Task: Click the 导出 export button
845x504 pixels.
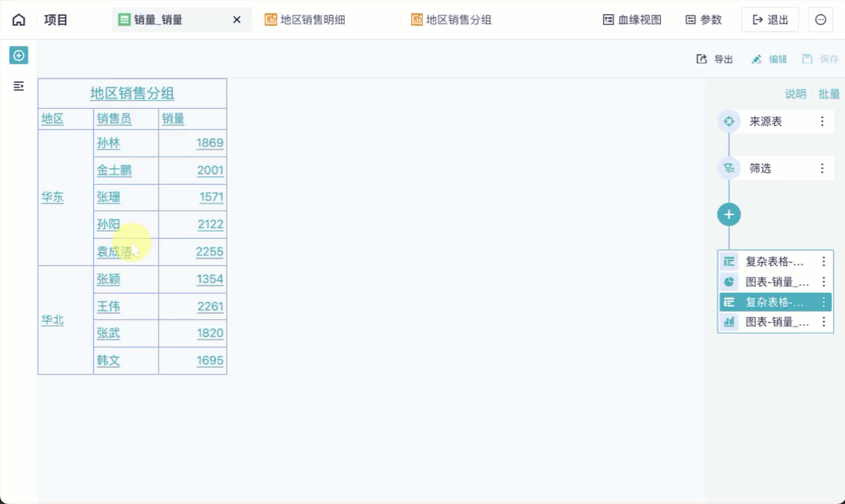Action: 715,59
